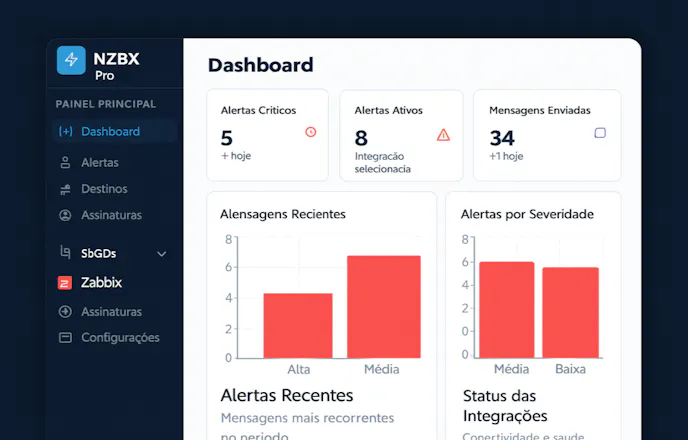Image resolution: width=688 pixels, height=440 pixels.
Task: Open the Configurações sidebar item
Action: tap(120, 337)
